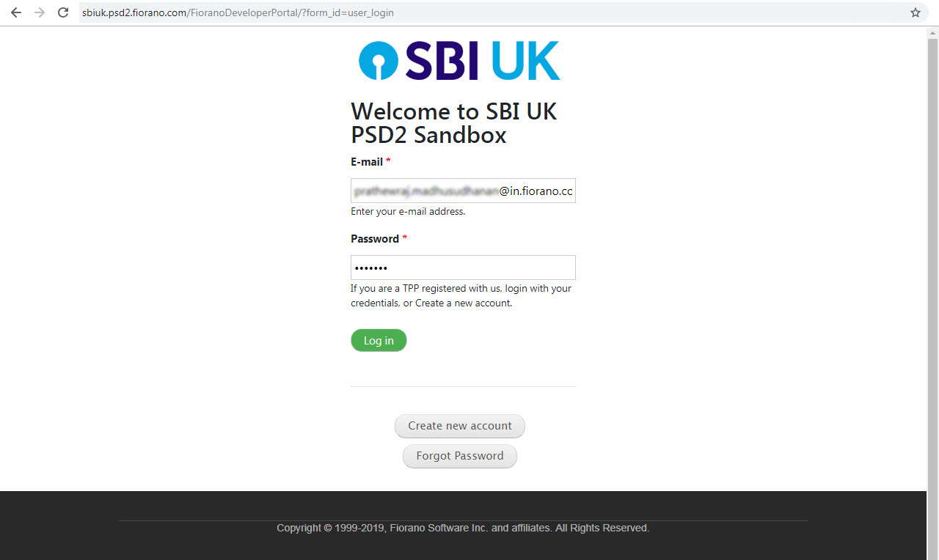Image resolution: width=939 pixels, height=560 pixels.
Task: Click the Fiorano copyright footer text
Action: [463, 528]
